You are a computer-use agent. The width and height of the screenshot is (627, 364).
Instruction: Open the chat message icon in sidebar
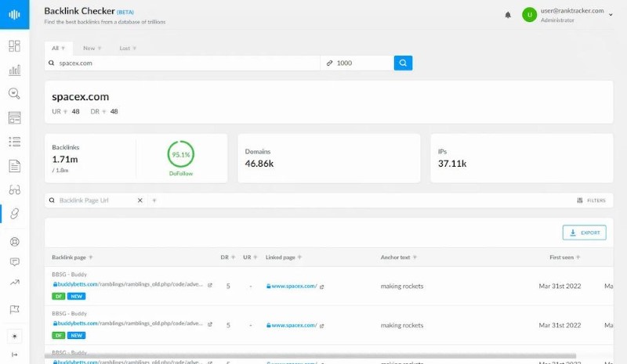14,261
